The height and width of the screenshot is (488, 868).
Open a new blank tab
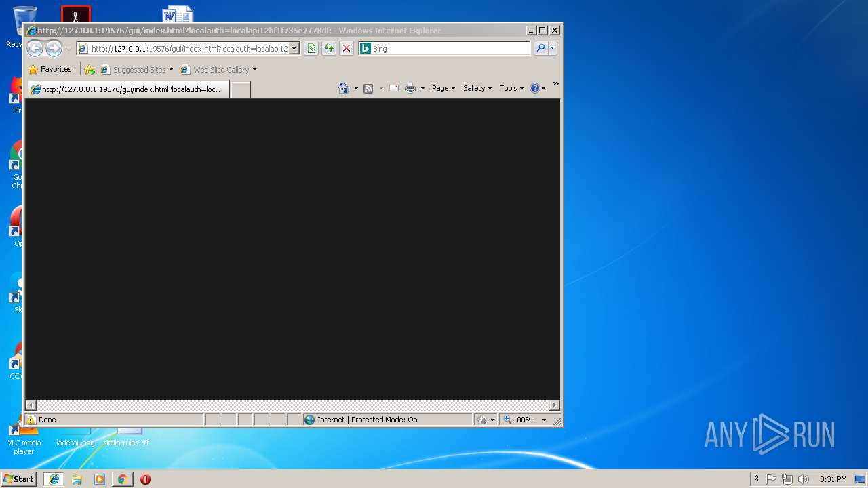pyautogui.click(x=240, y=89)
